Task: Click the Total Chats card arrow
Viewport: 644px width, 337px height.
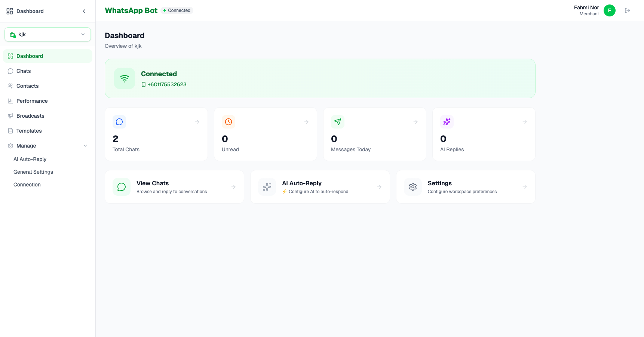Action: [x=197, y=121]
